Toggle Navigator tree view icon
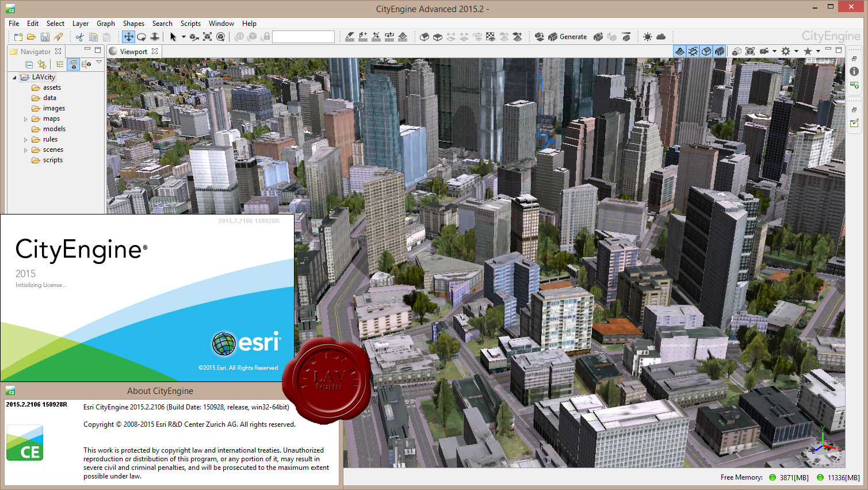Screen dimensions: 868x490 [60, 64]
